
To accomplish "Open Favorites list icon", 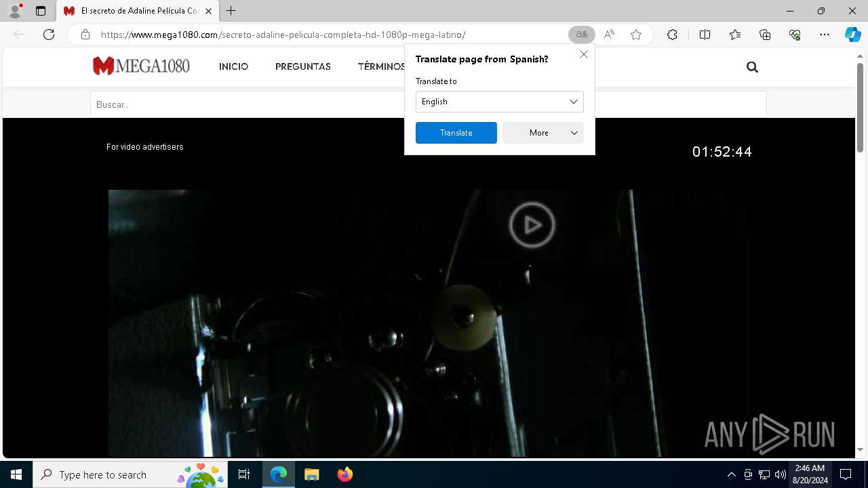I will [x=735, y=35].
